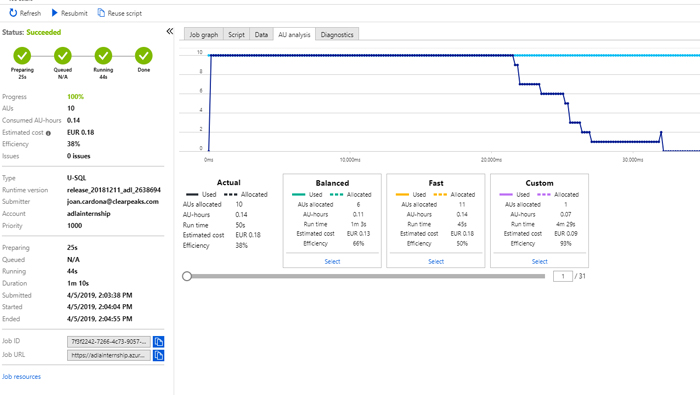The image size is (700, 395).
Task: Select the Balanced AU model
Action: 332,262
